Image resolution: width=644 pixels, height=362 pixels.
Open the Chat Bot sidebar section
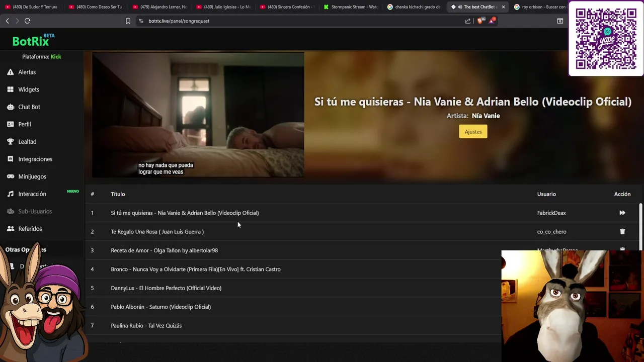(29, 107)
